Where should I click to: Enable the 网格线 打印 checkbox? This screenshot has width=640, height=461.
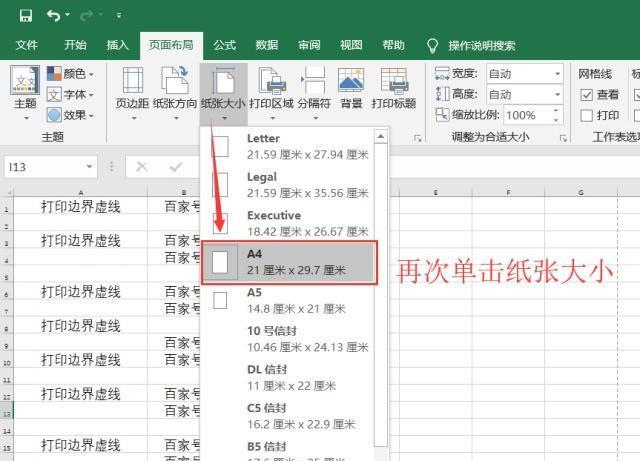tap(587, 116)
